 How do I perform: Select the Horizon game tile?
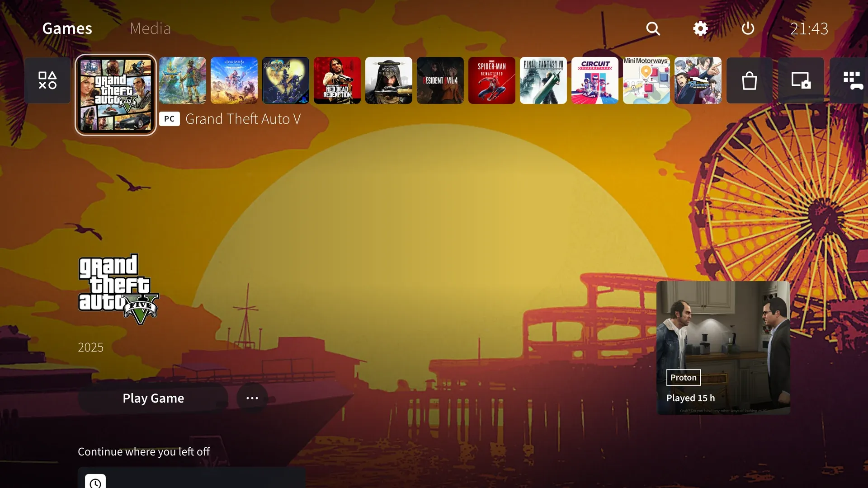(x=234, y=80)
